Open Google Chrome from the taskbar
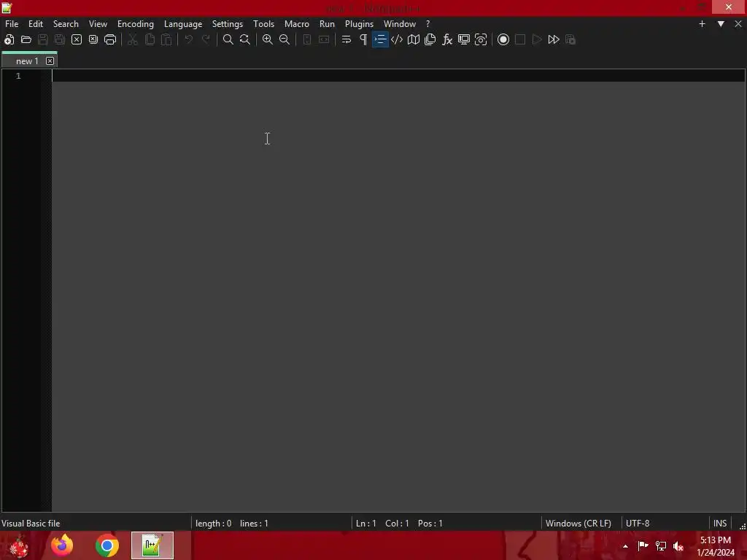This screenshot has height=560, width=747. pos(107,545)
